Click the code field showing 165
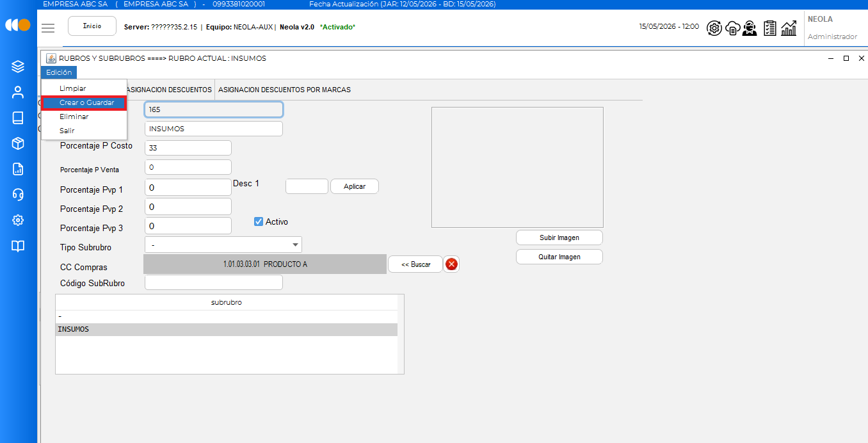Image resolution: width=868 pixels, height=443 pixels. click(x=214, y=109)
